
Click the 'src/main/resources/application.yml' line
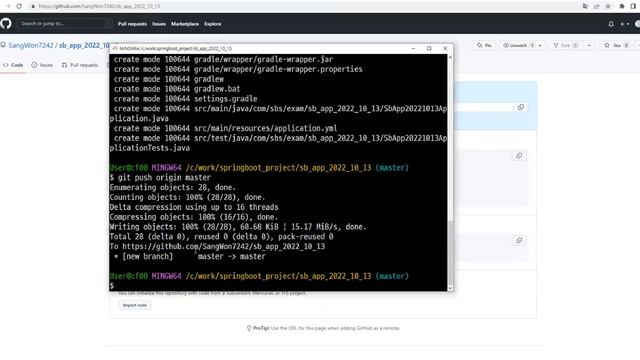[225, 128]
